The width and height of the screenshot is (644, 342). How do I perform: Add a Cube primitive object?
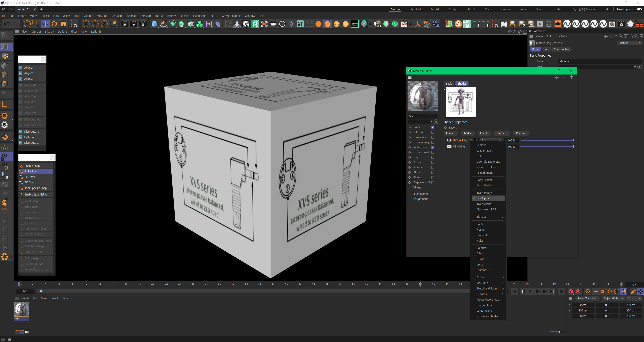tap(154, 24)
